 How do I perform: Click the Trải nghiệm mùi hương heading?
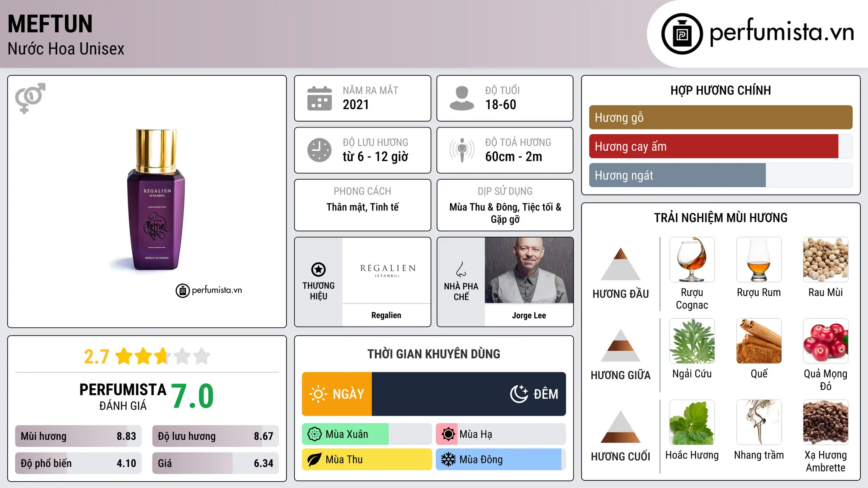[721, 218]
